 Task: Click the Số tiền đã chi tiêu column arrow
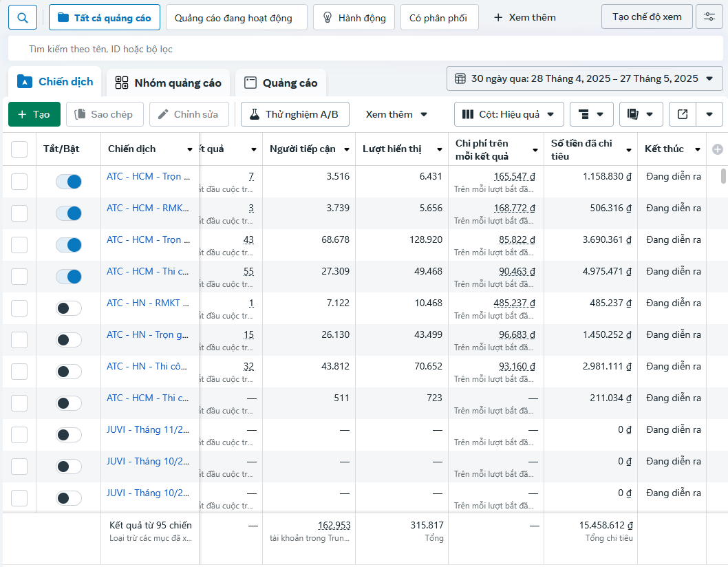[x=629, y=150]
